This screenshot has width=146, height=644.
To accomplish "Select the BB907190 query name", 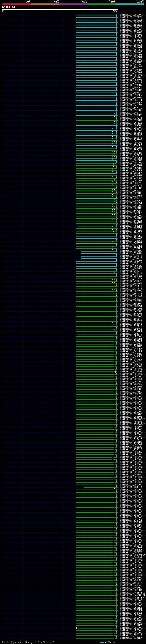I will click(8, 7).
